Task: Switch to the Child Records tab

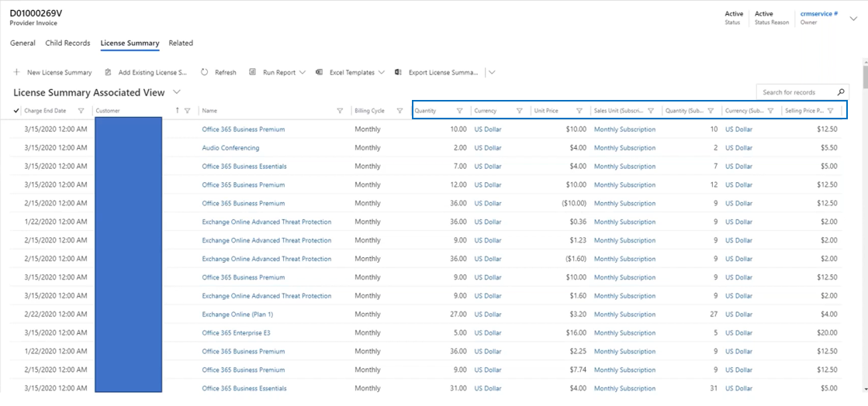Action: click(x=67, y=43)
